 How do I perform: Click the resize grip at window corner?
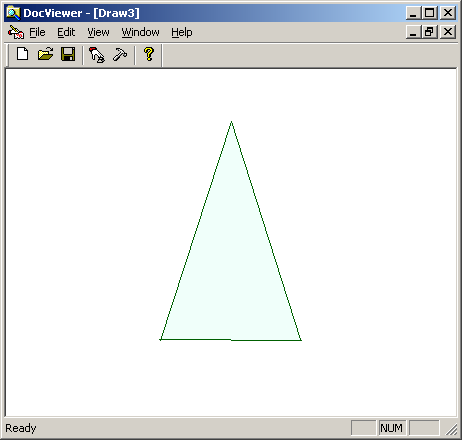coord(452,429)
